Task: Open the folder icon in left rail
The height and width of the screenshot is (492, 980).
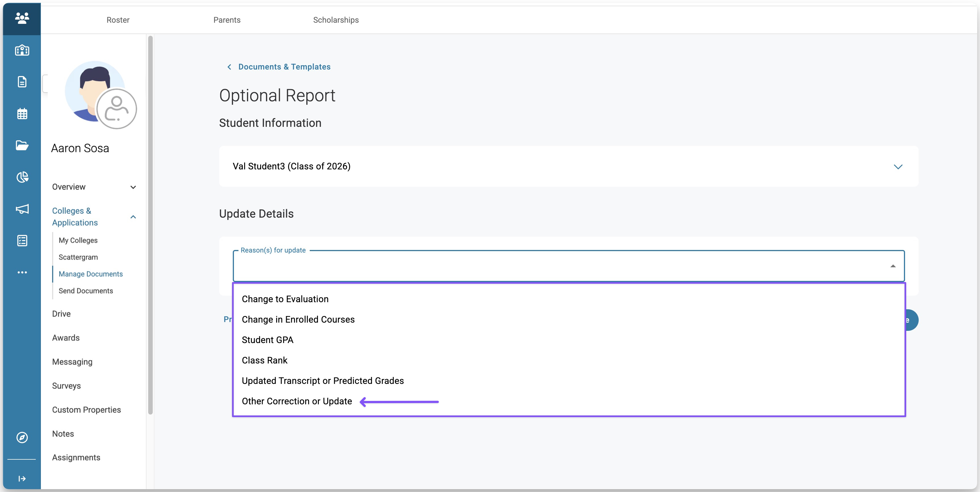Action: tap(22, 145)
